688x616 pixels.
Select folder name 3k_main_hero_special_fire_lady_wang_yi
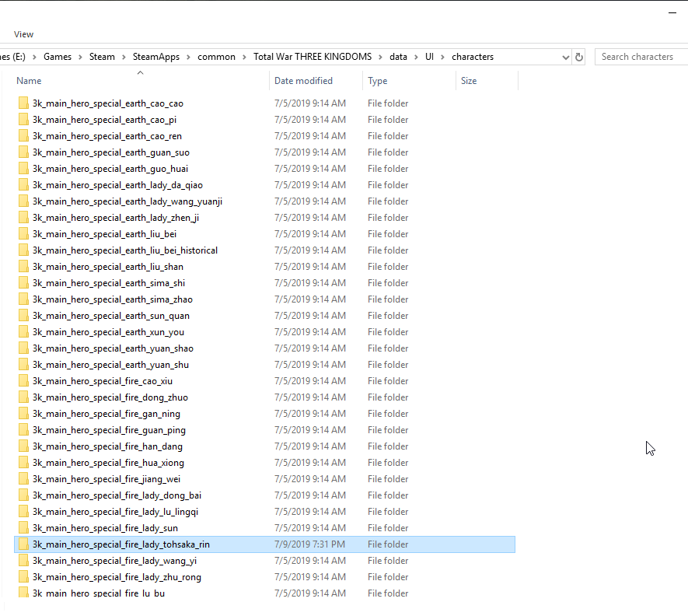114,561
